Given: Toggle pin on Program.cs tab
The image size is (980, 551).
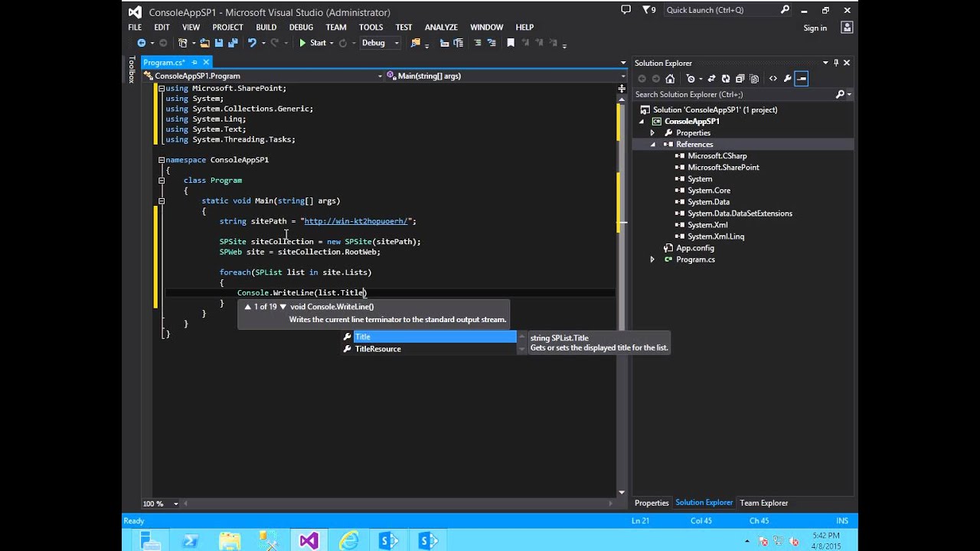Looking at the screenshot, I should (x=194, y=63).
